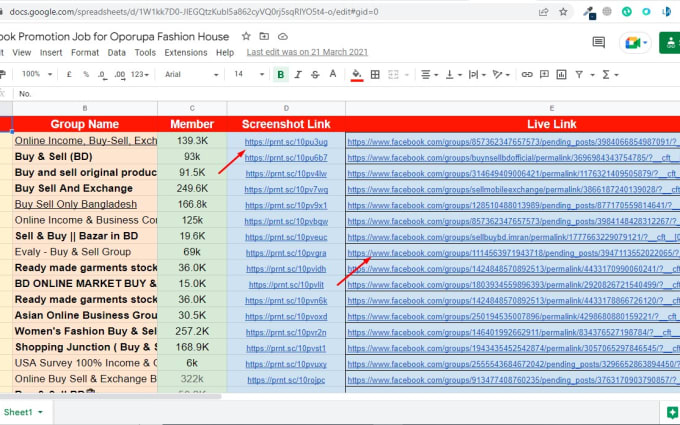Screen dimensions: 680x425
Task: Format as percent
Action: tap(86, 75)
